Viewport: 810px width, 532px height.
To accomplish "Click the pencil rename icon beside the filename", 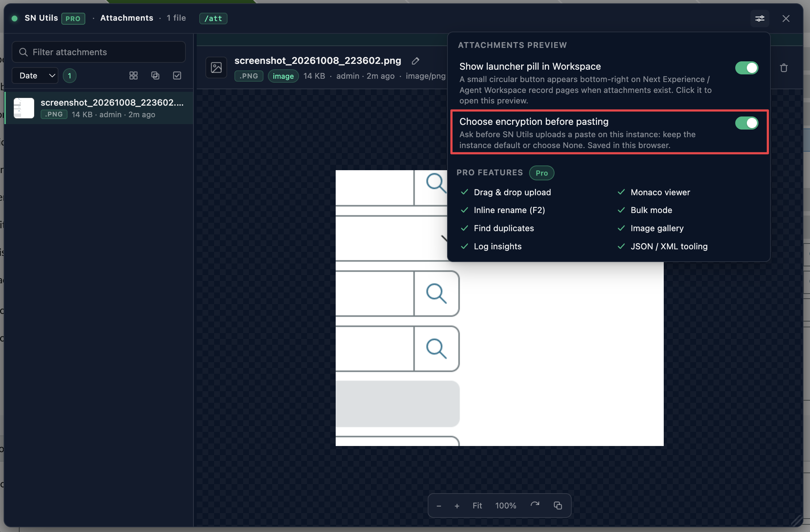I will (416, 61).
